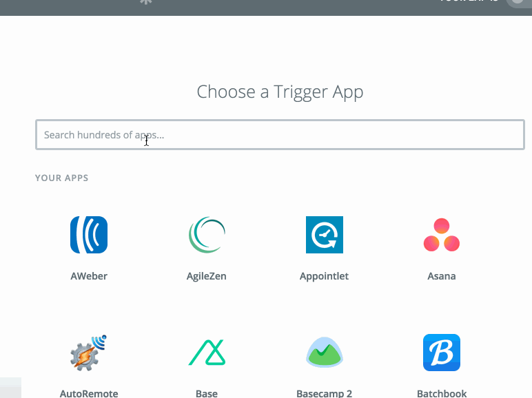Pick the Appointlet clock icon
This screenshot has height=398, width=532.
pyautogui.click(x=325, y=235)
